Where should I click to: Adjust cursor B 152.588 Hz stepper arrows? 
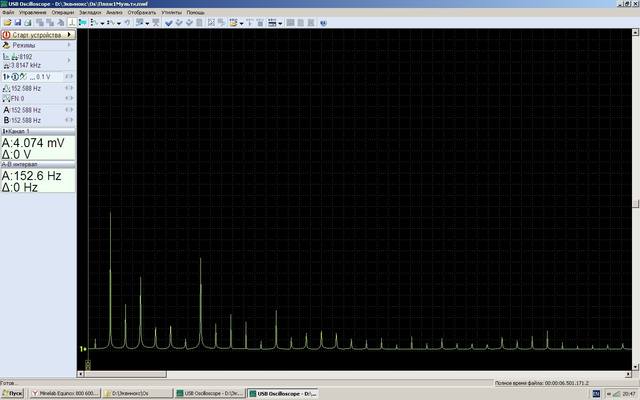[x=69, y=120]
